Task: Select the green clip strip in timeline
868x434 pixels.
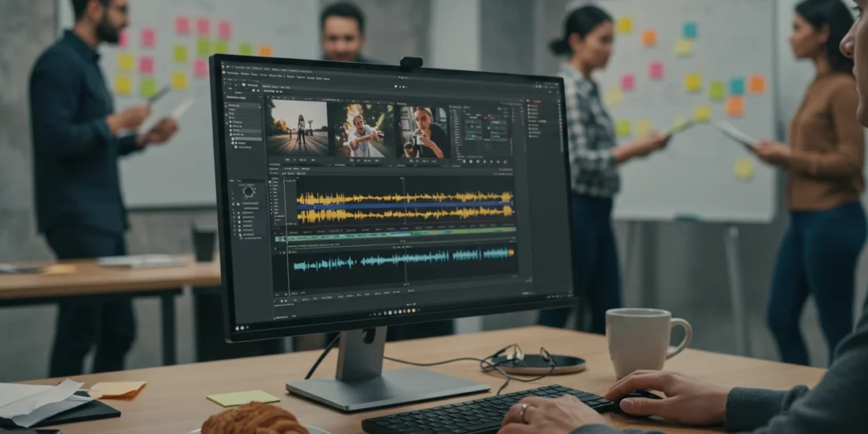Action: 396,234
